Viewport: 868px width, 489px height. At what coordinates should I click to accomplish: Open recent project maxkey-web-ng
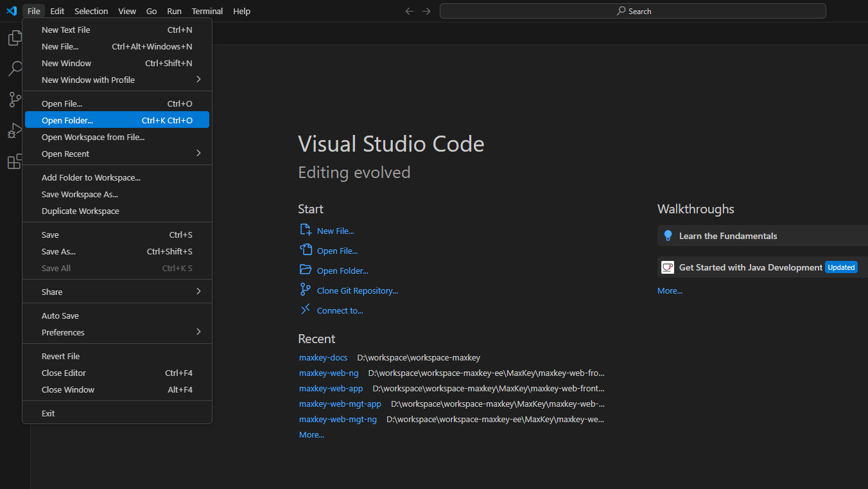click(x=329, y=373)
